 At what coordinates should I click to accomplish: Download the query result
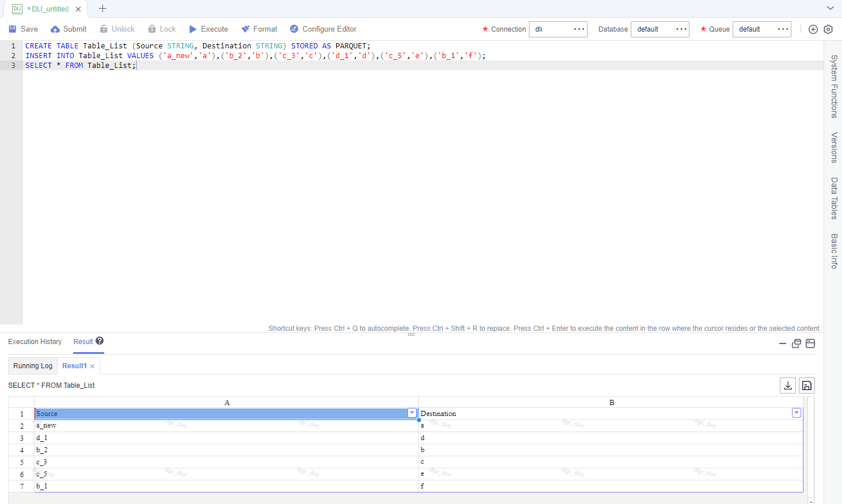point(788,385)
